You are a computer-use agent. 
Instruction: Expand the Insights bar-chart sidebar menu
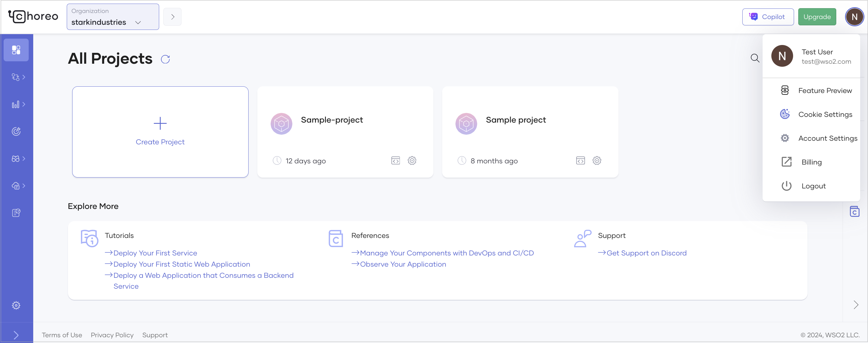pos(18,104)
